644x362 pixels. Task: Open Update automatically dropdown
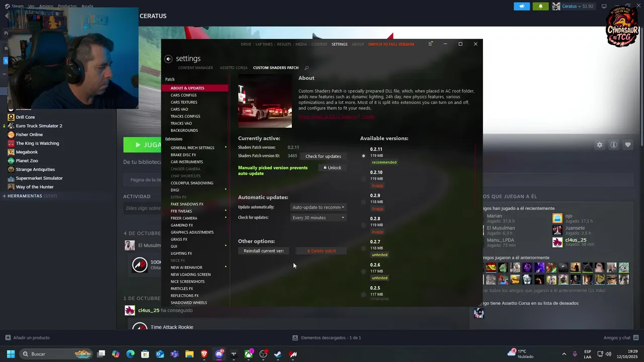pyautogui.click(x=318, y=207)
